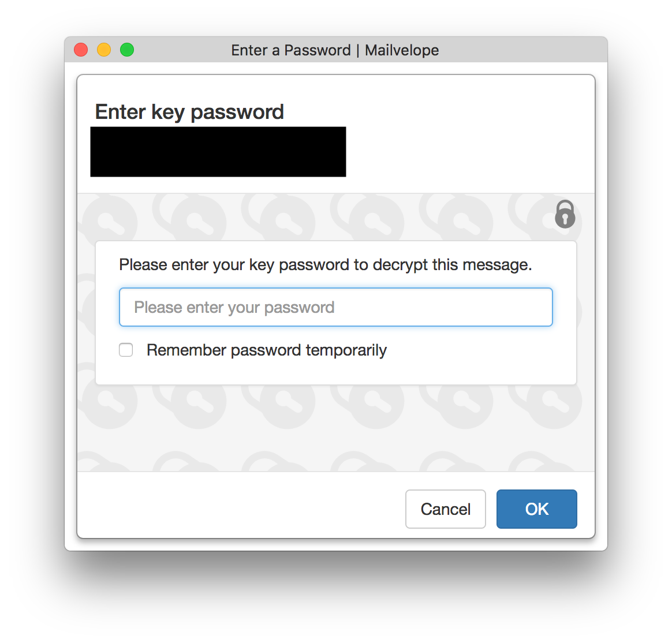Image resolution: width=672 pixels, height=643 pixels.
Task: Click the Enter key password heading
Action: (x=189, y=111)
